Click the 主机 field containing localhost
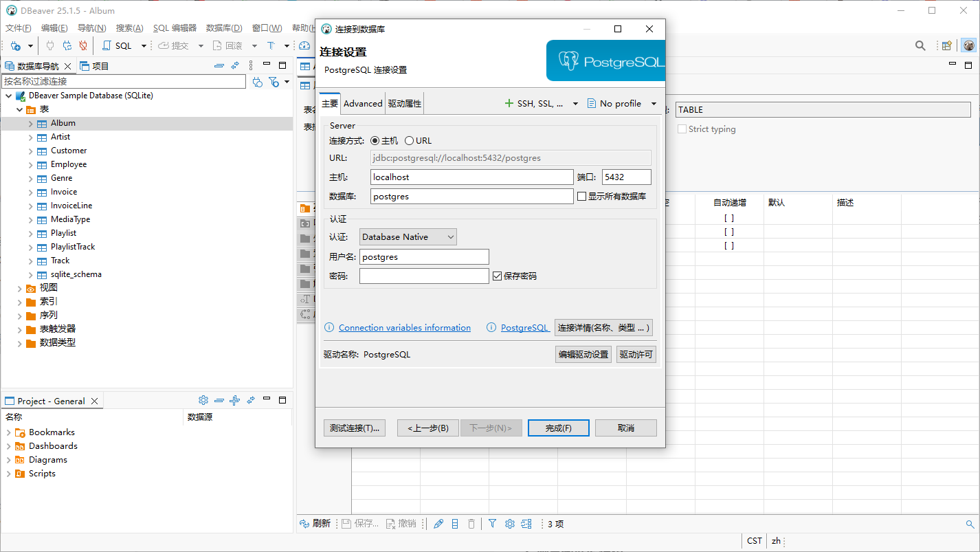Image resolution: width=980 pixels, height=552 pixels. click(471, 177)
